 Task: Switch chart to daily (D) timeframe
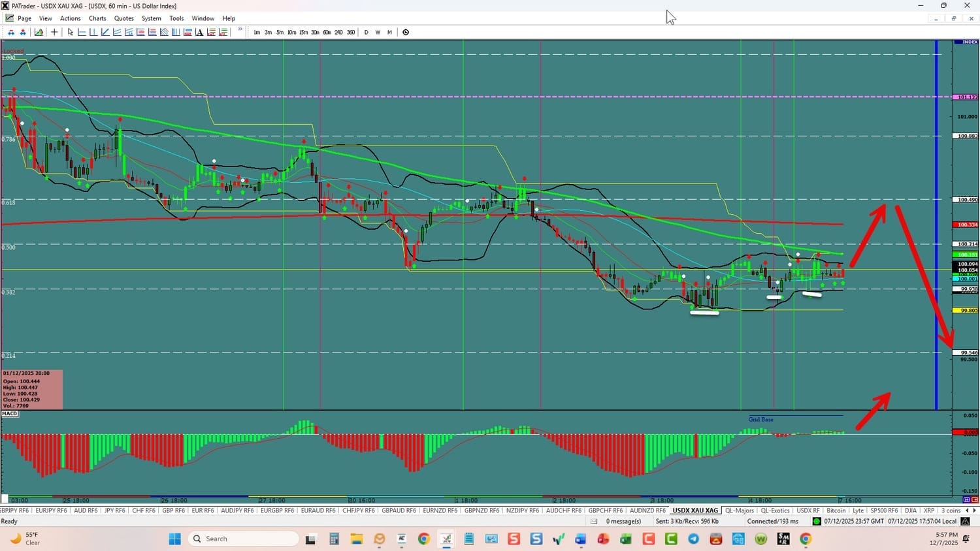click(x=366, y=32)
